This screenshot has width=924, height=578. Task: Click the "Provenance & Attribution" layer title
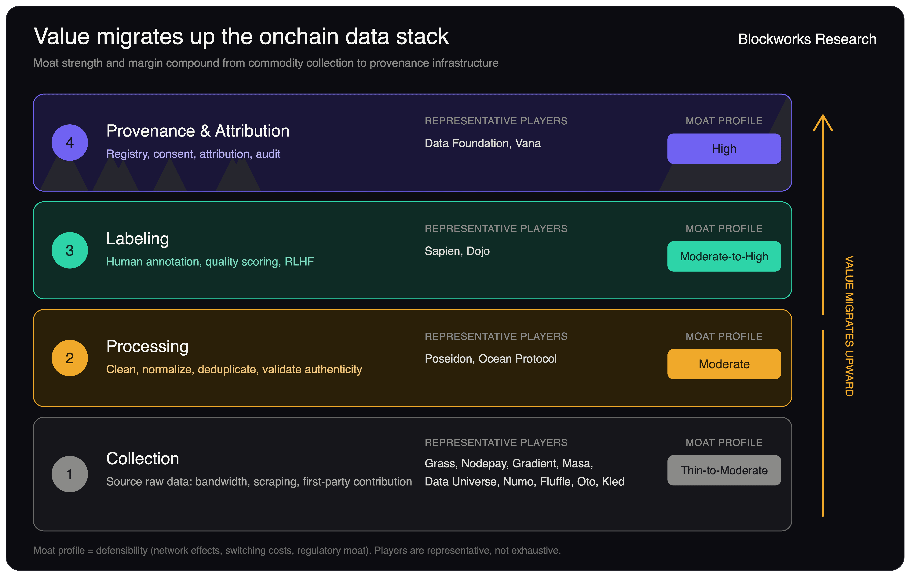tap(198, 131)
